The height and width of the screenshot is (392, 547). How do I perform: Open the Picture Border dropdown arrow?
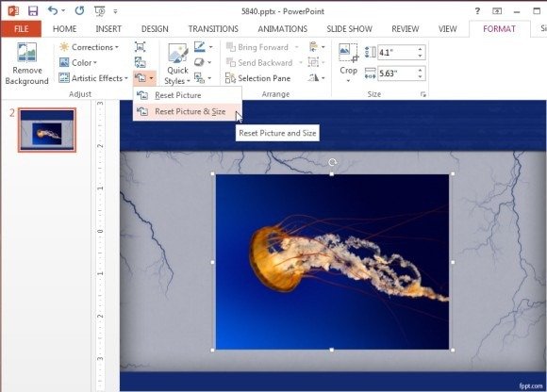210,47
